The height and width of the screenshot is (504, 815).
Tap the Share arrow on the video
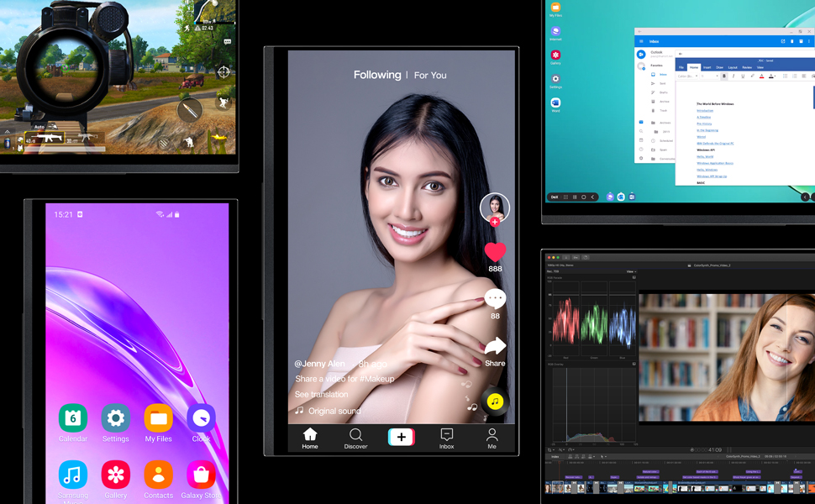click(x=495, y=346)
